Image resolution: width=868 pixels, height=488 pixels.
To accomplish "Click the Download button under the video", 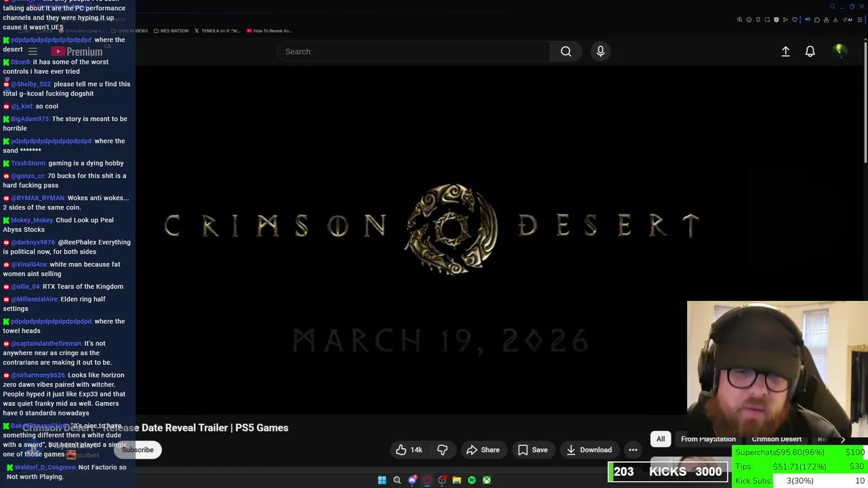I will pos(589,450).
